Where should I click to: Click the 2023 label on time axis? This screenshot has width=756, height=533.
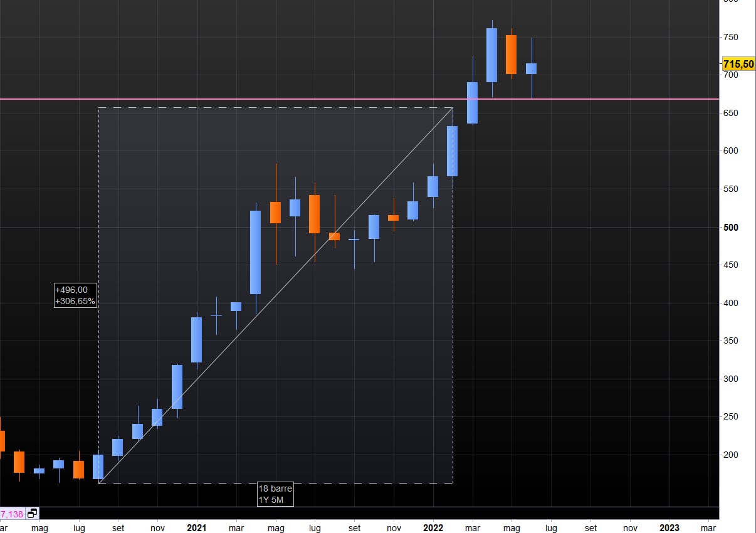pos(669,528)
